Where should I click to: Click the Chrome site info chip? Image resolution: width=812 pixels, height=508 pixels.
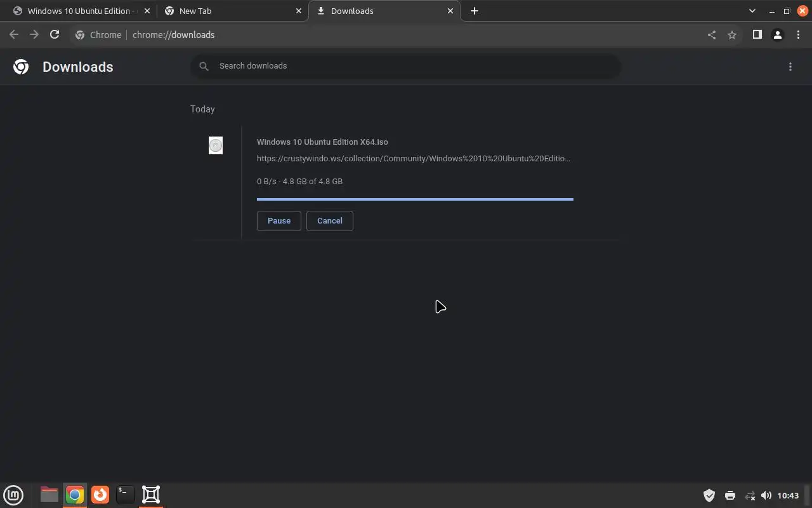click(98, 35)
